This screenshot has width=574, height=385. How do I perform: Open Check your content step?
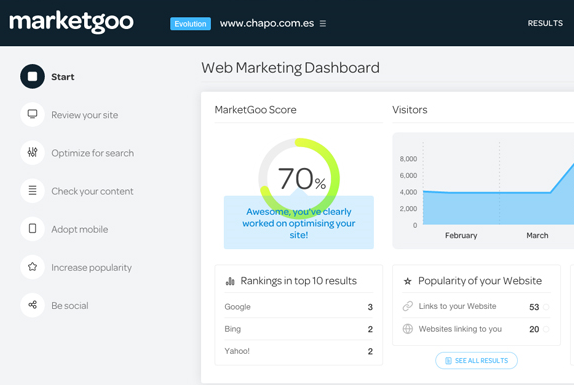coord(92,191)
